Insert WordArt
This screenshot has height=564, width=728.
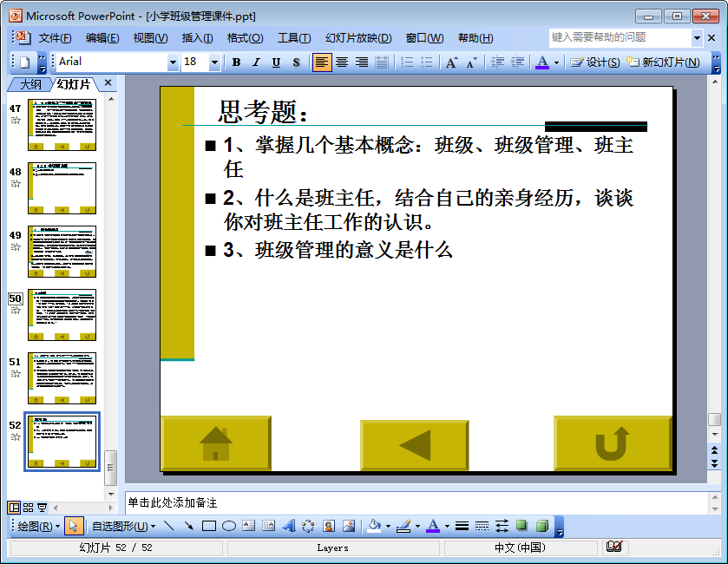(x=289, y=526)
